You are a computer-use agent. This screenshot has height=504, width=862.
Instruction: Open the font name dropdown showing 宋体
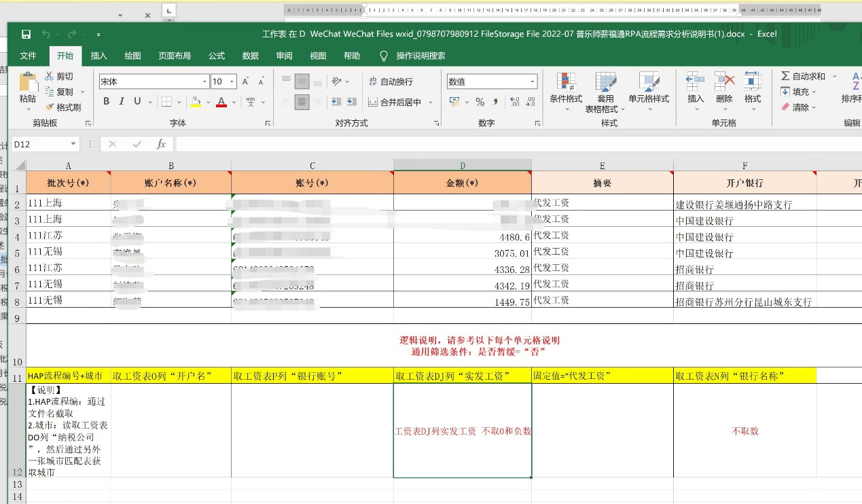pos(205,82)
